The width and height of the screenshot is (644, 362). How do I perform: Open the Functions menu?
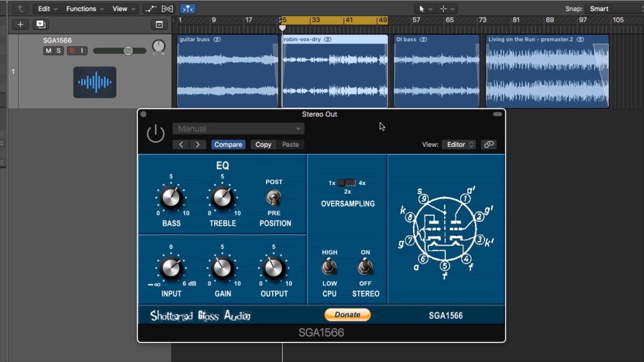click(85, 9)
